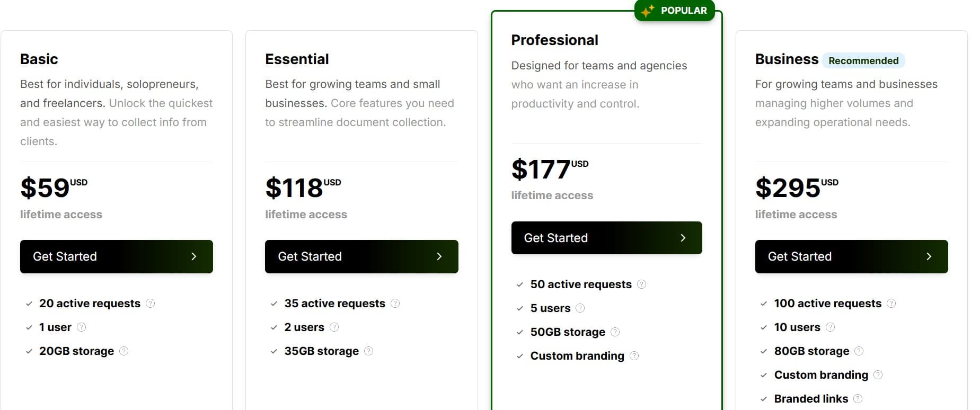This screenshot has width=980, height=410.
Task: Click help icon next to 2 users
Action: (x=334, y=327)
